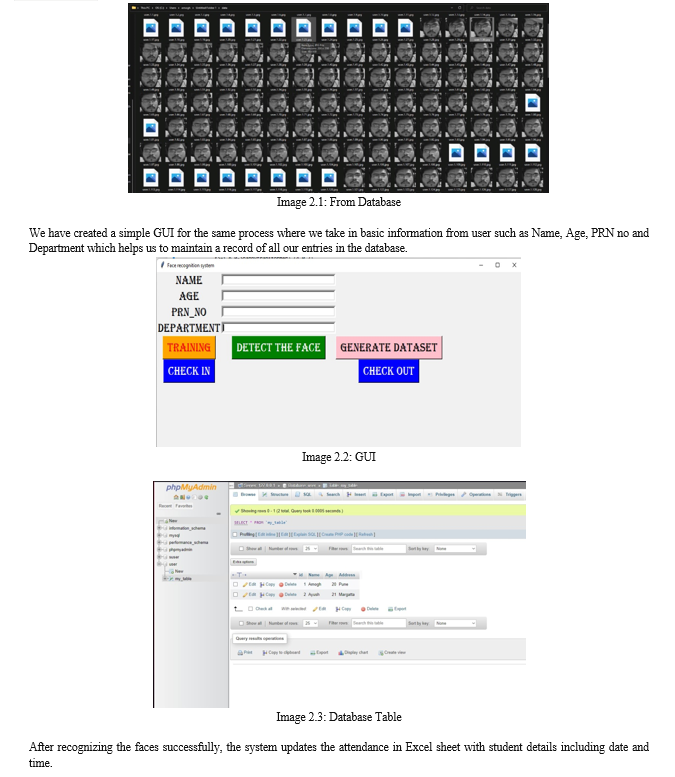Viewport: 675px width, 777px height.
Task: Click the TRAINING button
Action: [x=189, y=348]
